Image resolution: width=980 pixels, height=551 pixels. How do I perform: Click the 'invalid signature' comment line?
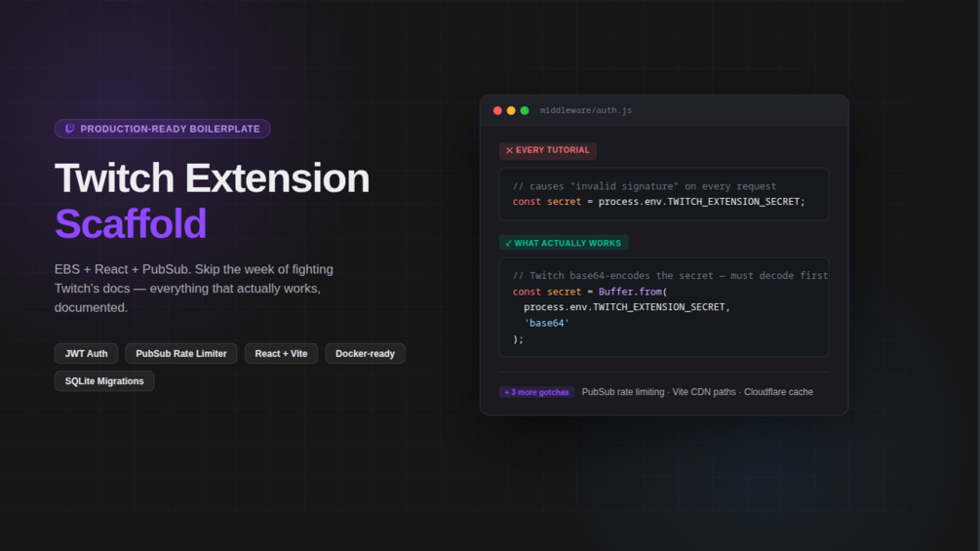(645, 186)
